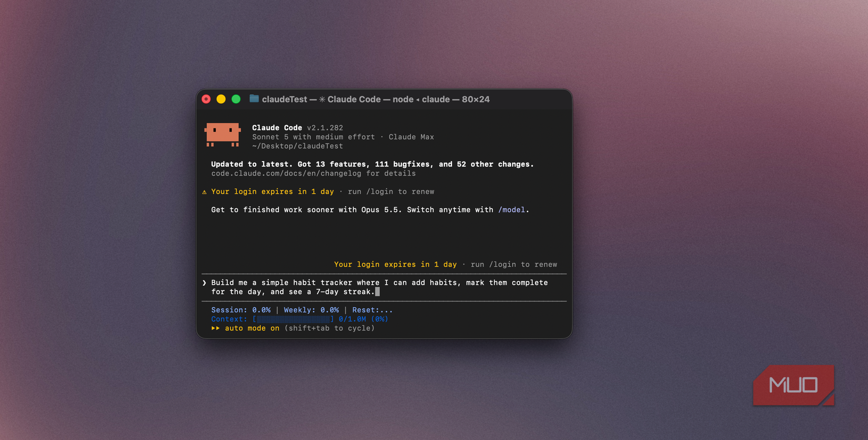Click the 'Reset:...' status entry
This screenshot has width=868, height=440.
point(372,311)
